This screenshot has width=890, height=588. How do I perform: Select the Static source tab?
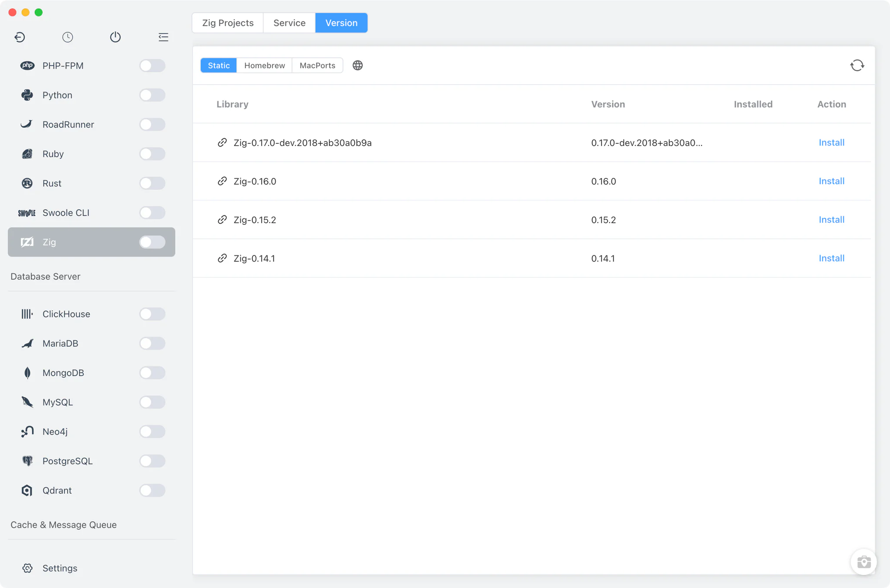219,65
